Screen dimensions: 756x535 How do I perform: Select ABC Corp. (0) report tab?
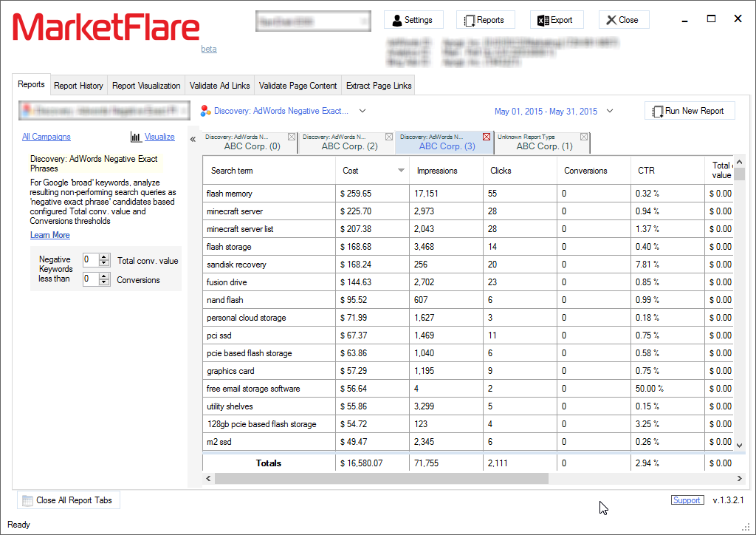[x=250, y=143]
